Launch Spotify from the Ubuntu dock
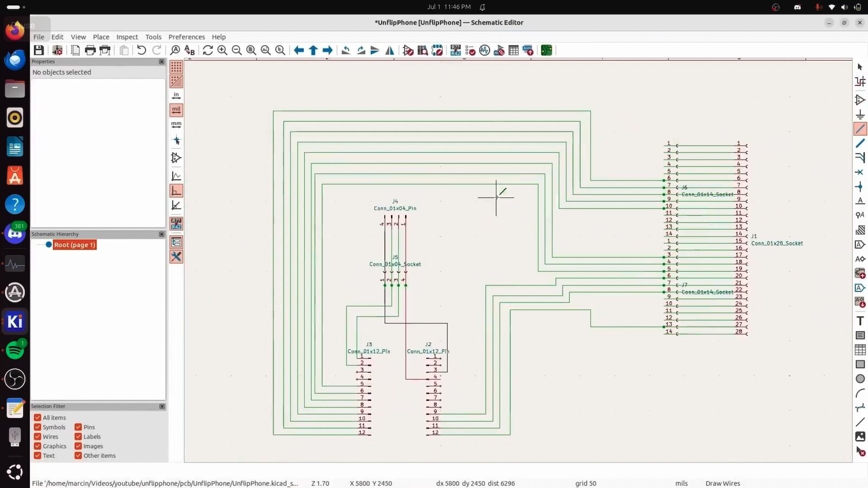This screenshot has width=868, height=488. click(15, 350)
